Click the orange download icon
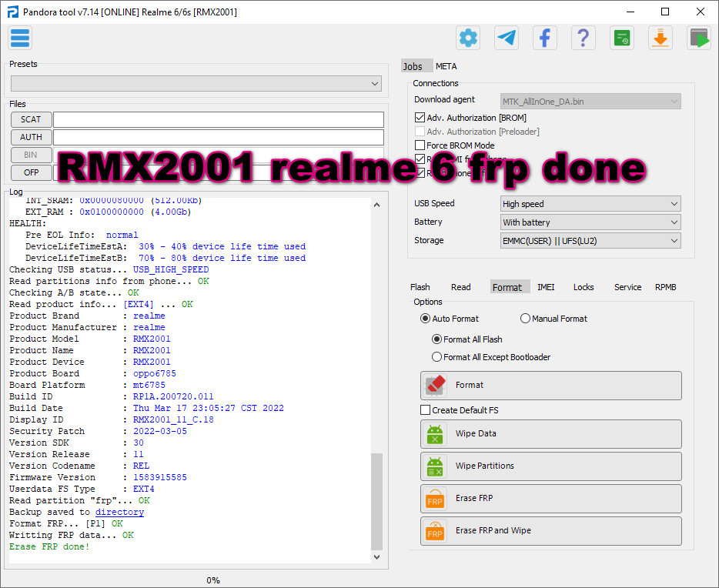719x588 pixels. 660,38
